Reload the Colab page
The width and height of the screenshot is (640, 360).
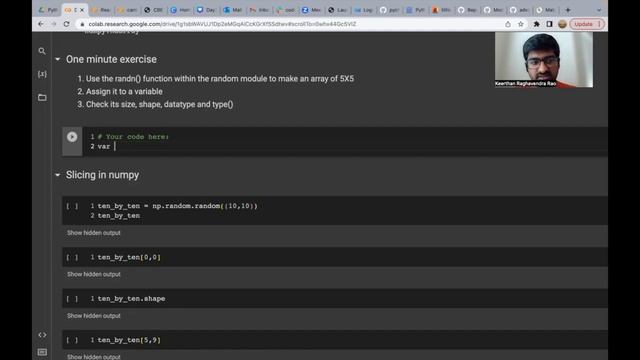67,24
